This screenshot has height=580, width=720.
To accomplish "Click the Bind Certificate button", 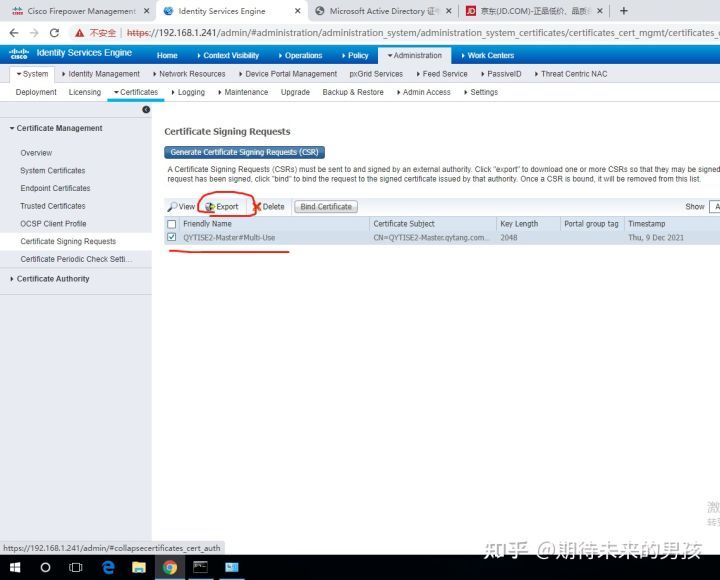I will [326, 207].
